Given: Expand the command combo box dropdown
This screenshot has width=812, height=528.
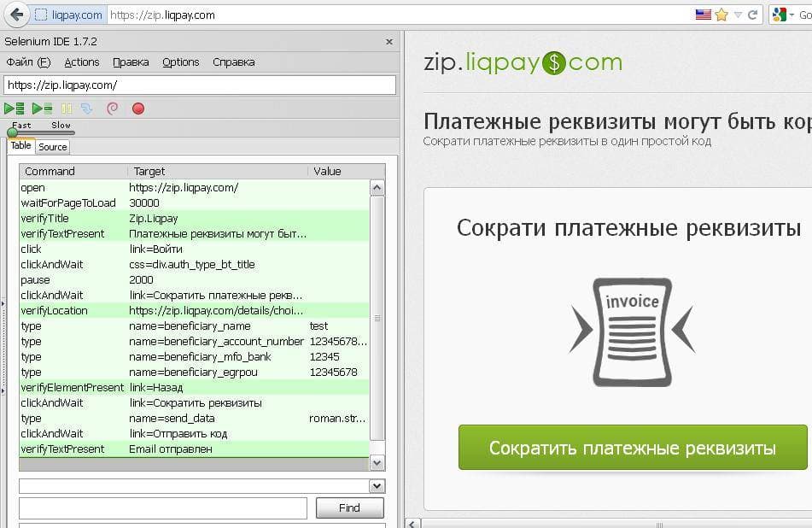Looking at the screenshot, I should pyautogui.click(x=377, y=486).
